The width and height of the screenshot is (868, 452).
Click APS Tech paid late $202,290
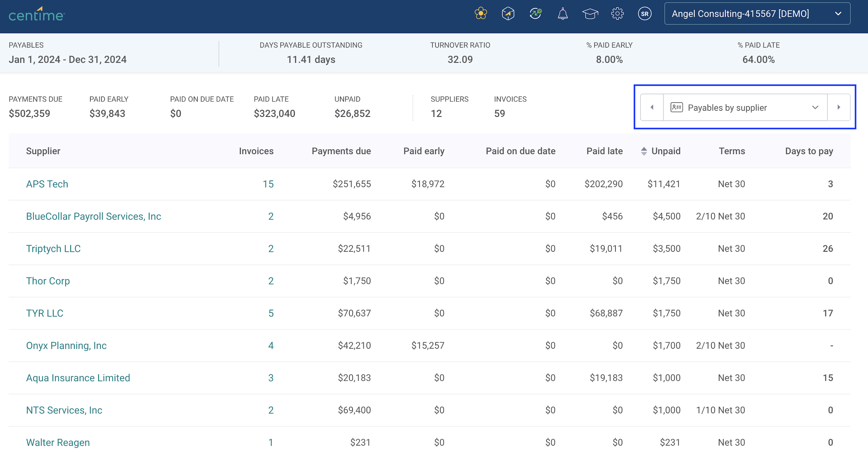coord(603,184)
